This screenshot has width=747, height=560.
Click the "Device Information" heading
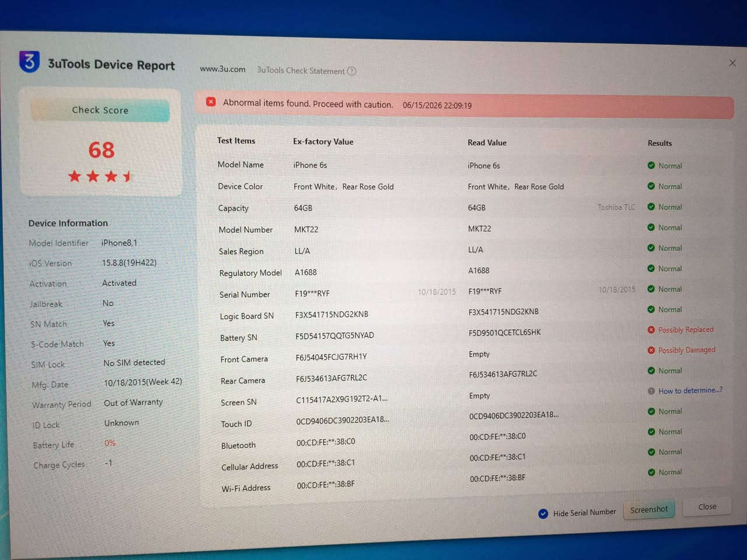[x=68, y=223]
